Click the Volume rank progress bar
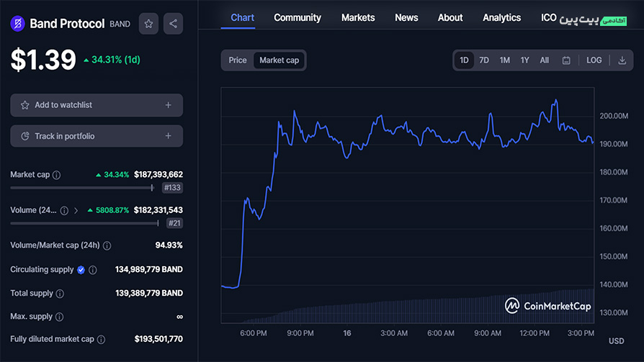Screen dimensions: 644x362 pyautogui.click(x=84, y=223)
